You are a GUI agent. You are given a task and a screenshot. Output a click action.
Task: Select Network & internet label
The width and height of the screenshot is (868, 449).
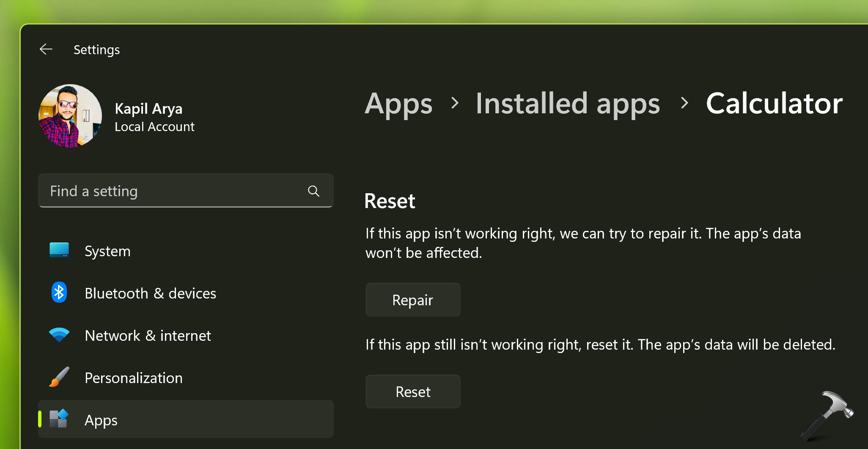point(148,336)
